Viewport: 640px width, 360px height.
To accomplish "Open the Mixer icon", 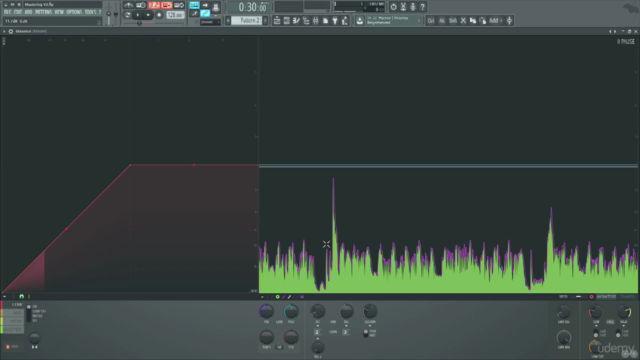I will [316, 20].
